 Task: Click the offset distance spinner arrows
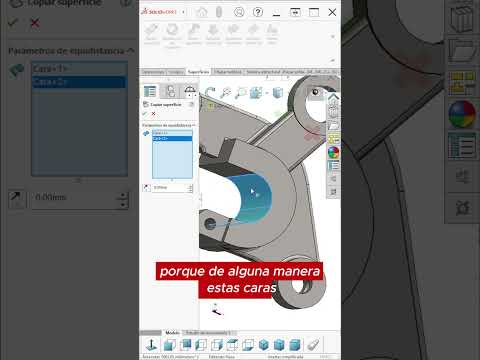click(x=190, y=188)
